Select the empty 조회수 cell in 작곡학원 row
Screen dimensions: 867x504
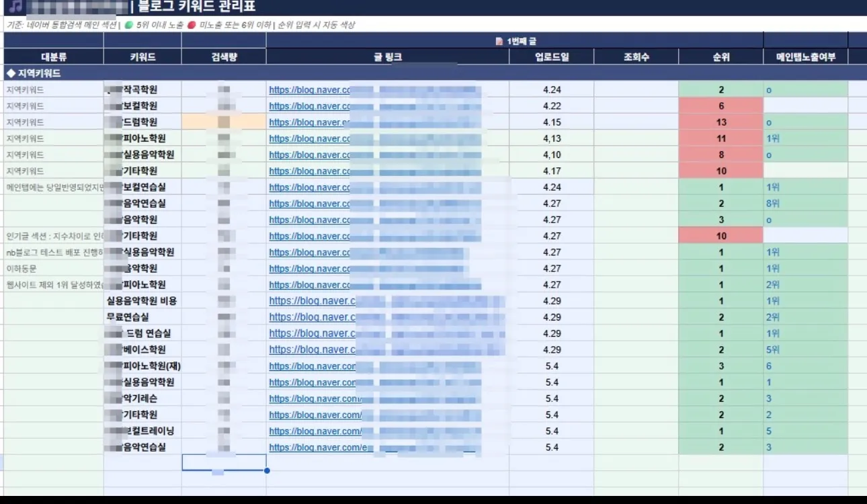click(x=636, y=89)
